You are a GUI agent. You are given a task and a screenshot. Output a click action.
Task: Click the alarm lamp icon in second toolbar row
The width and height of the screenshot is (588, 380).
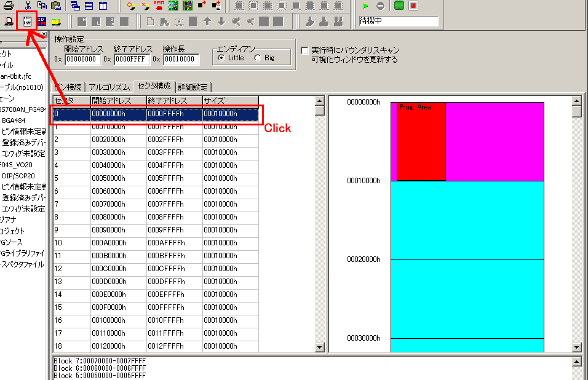[x=10, y=22]
